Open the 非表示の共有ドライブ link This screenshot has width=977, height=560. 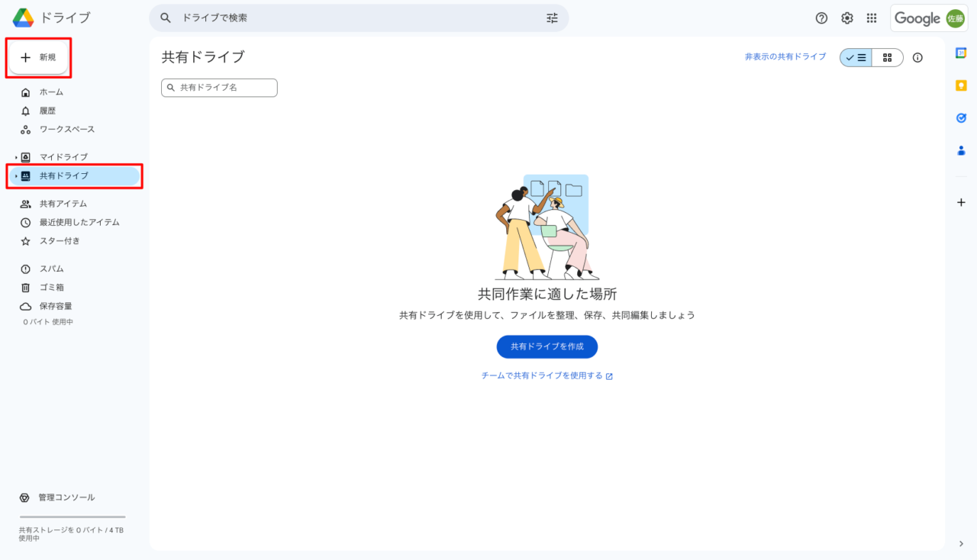[785, 57]
